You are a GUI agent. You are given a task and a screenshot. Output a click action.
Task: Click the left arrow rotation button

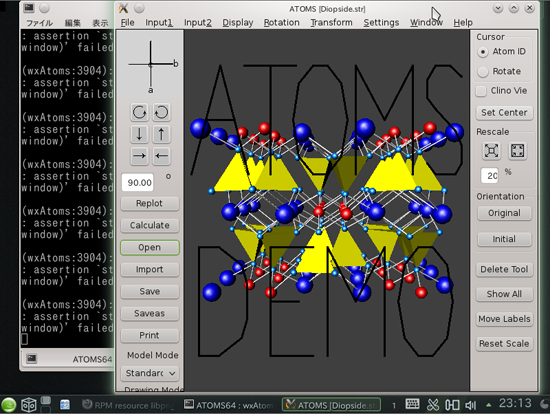coord(161,156)
